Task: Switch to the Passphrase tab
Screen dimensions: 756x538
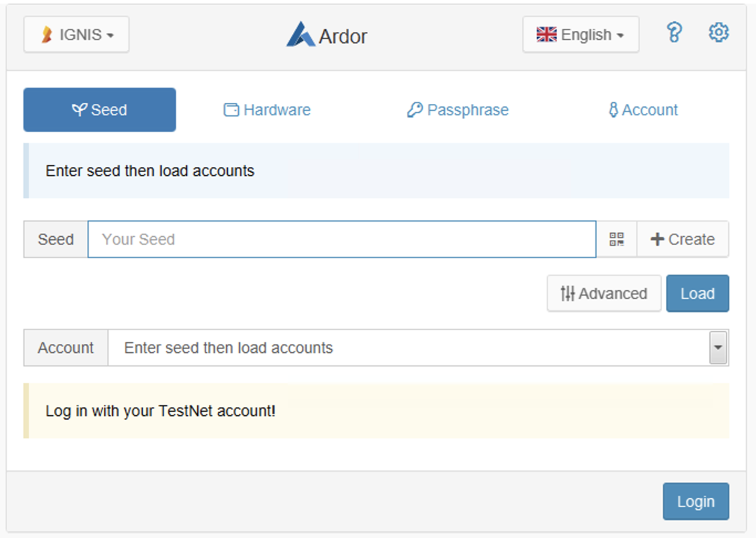Action: point(457,110)
